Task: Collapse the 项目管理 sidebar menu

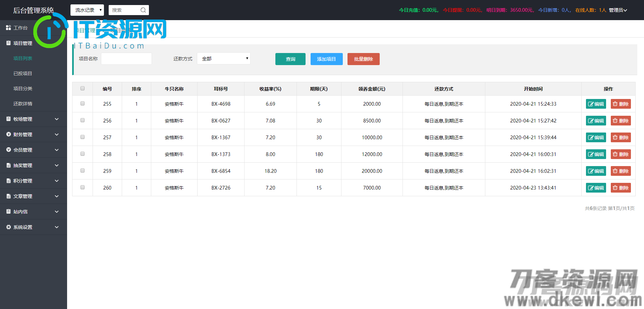Action: (x=23, y=43)
